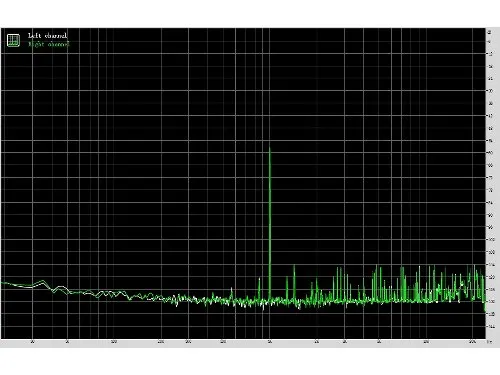Click the Hz unit label at axis corner
The image size is (500, 375).
(x=489, y=342)
